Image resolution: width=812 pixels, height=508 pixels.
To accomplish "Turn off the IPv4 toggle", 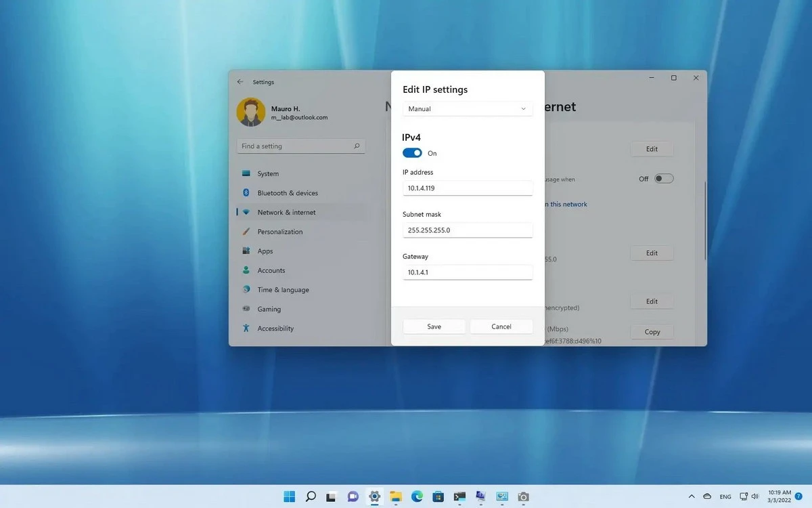I will [x=412, y=153].
